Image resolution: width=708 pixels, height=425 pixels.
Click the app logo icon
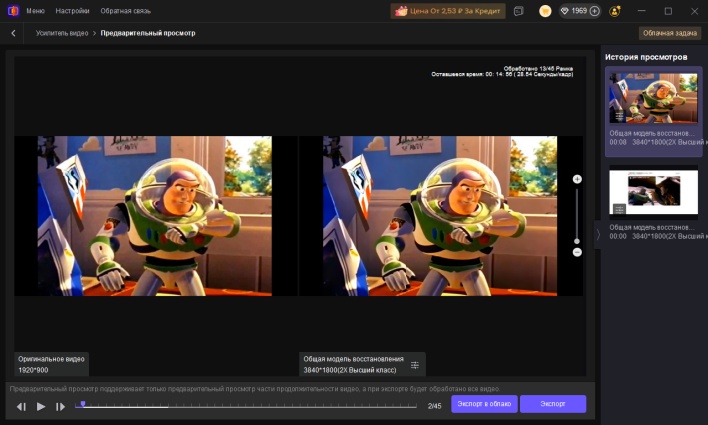click(13, 10)
